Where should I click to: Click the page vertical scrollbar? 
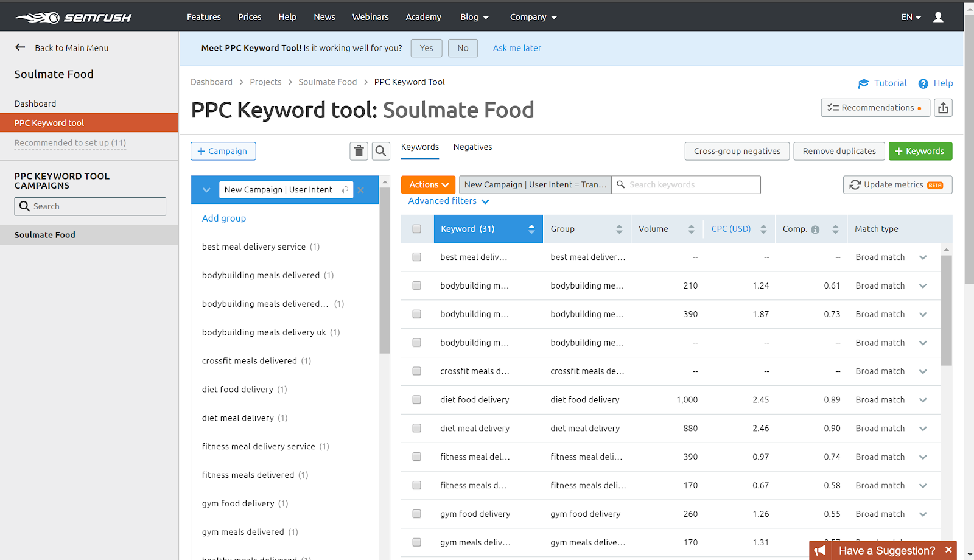[969, 149]
